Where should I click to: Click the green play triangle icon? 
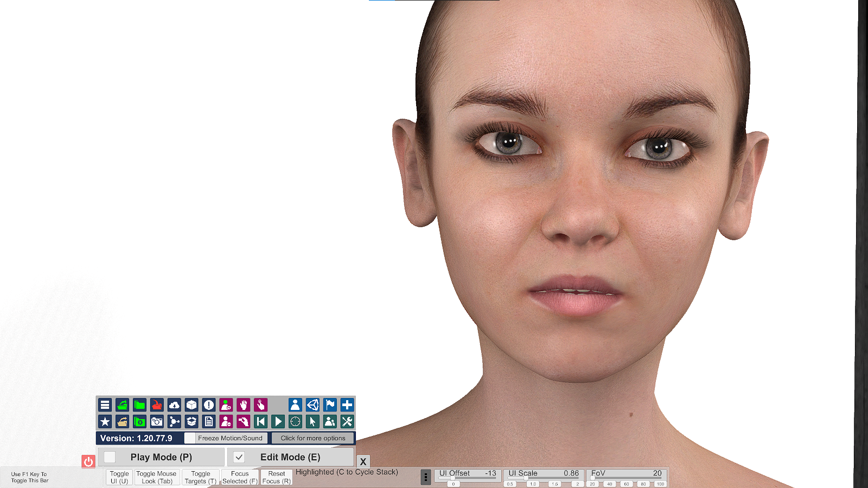pyautogui.click(x=278, y=421)
